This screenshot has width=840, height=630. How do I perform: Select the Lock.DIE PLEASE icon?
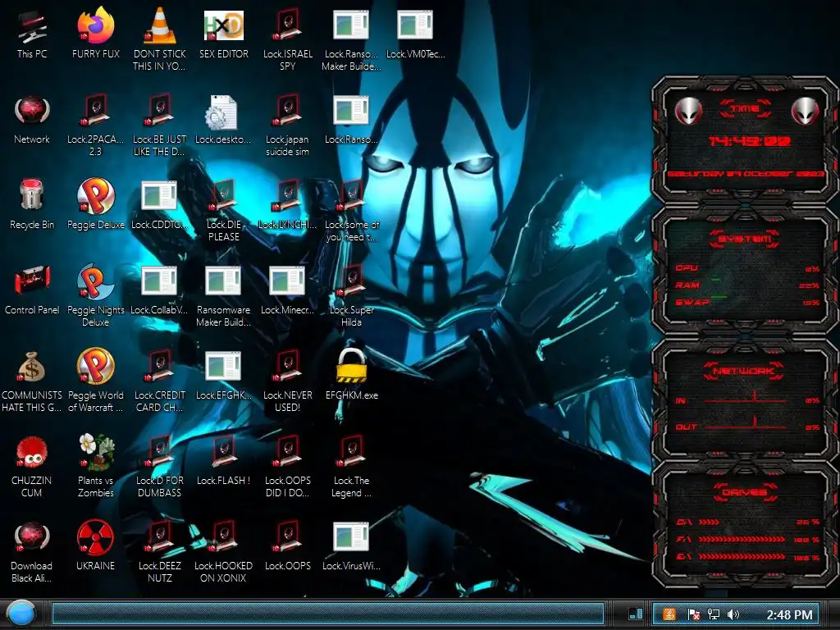(223, 196)
